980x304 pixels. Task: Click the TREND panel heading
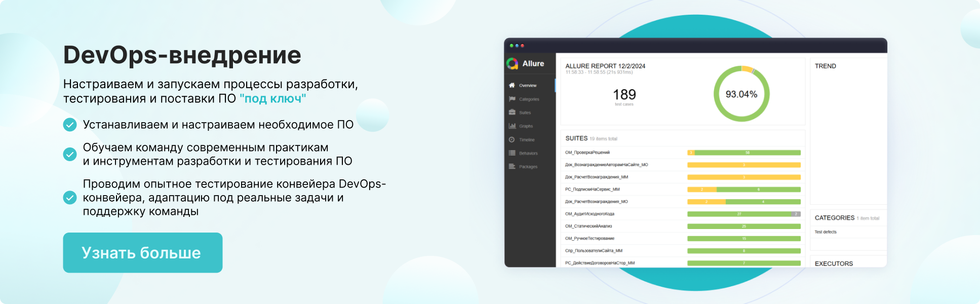point(826,66)
